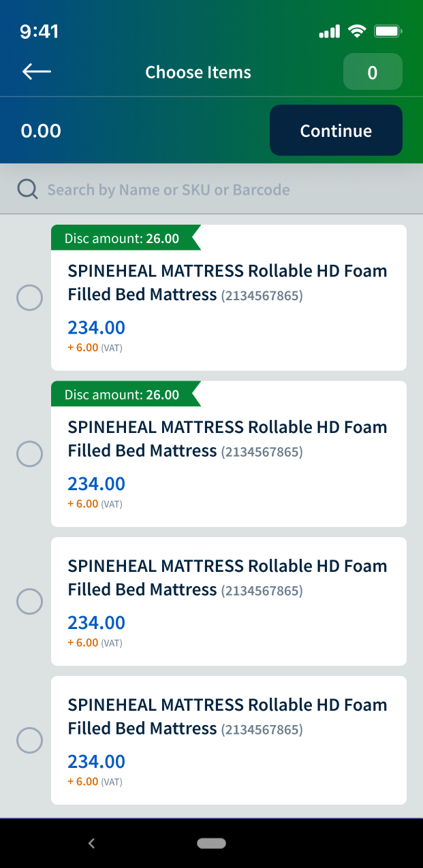The image size is (423, 868).
Task: Tap the cellular signal bars icon
Action: tap(329, 31)
